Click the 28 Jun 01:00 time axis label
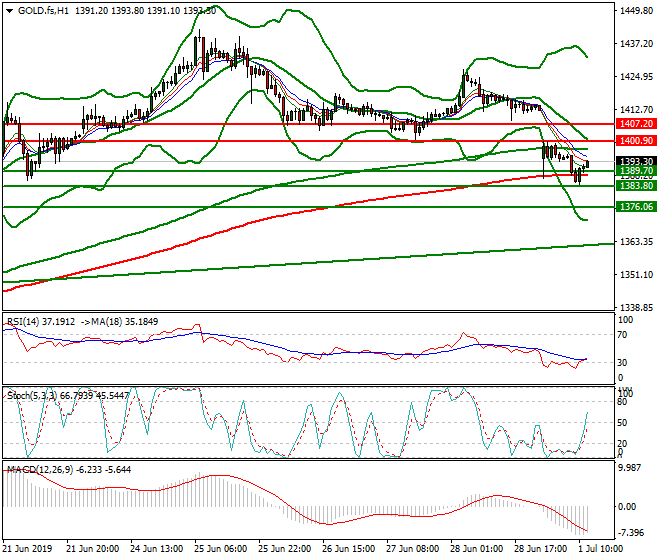This screenshot has height=560, width=660. 476,549
